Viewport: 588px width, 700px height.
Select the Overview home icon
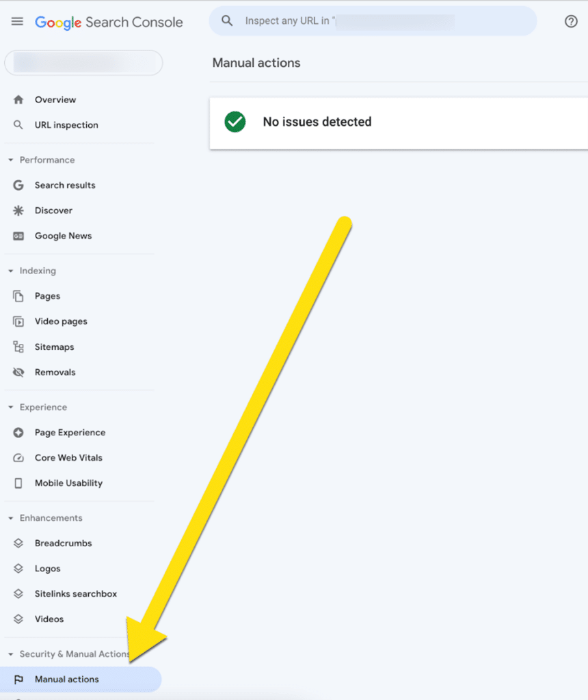[19, 99]
